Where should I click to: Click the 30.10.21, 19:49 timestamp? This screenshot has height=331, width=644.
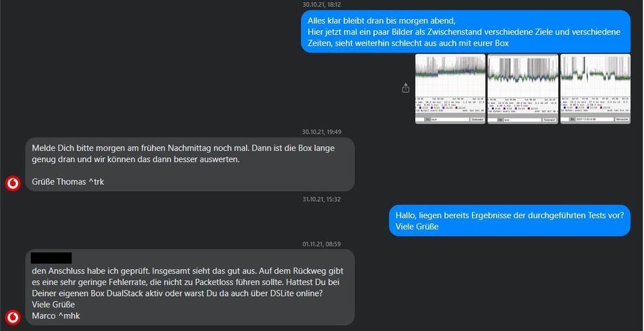click(322, 132)
